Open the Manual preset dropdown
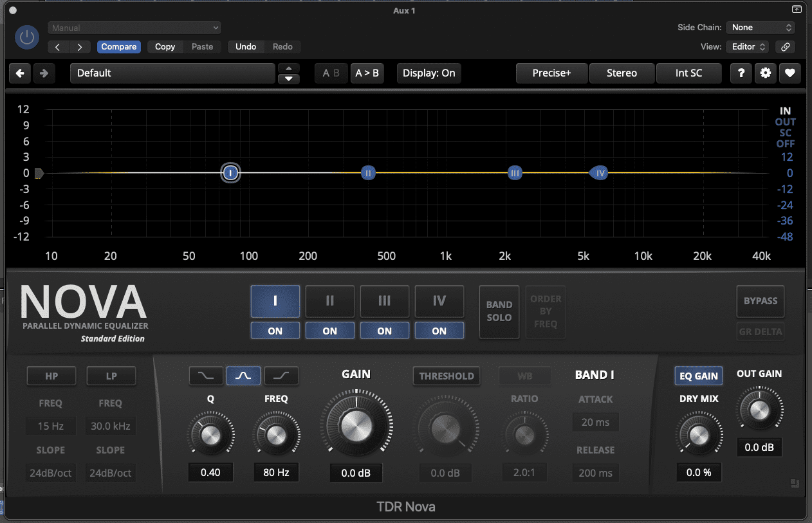 click(x=134, y=28)
